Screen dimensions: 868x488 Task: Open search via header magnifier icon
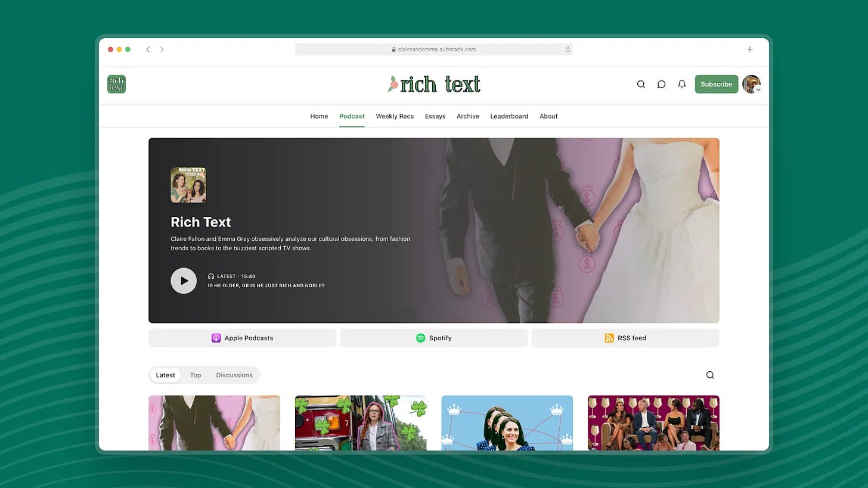pyautogui.click(x=641, y=84)
